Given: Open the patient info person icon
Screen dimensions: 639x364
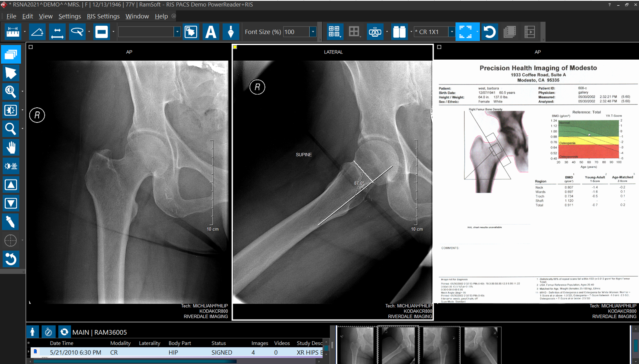Looking at the screenshot, I should (x=33, y=332).
